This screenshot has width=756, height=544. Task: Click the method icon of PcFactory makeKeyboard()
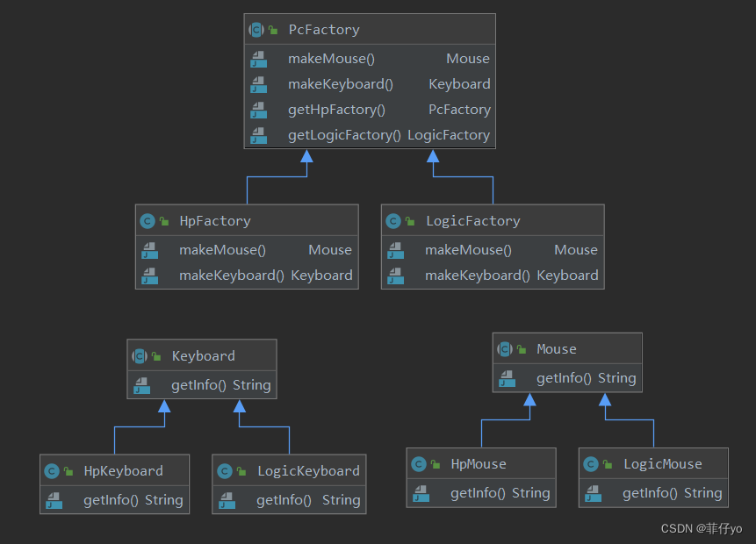(259, 84)
